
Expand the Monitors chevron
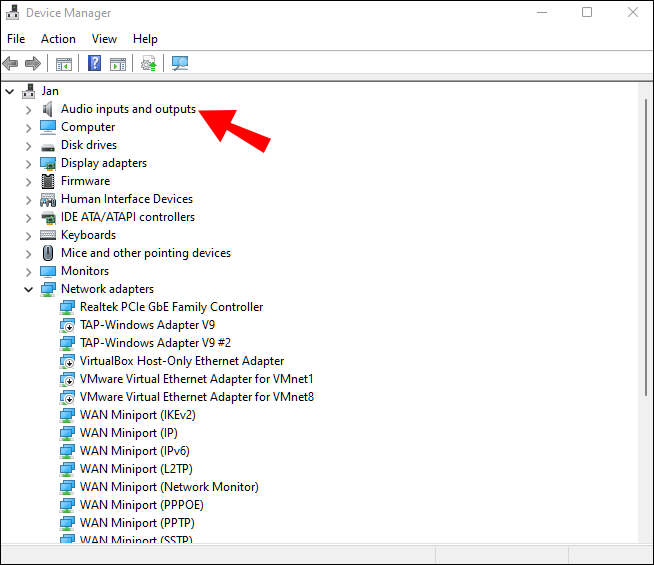(x=28, y=272)
